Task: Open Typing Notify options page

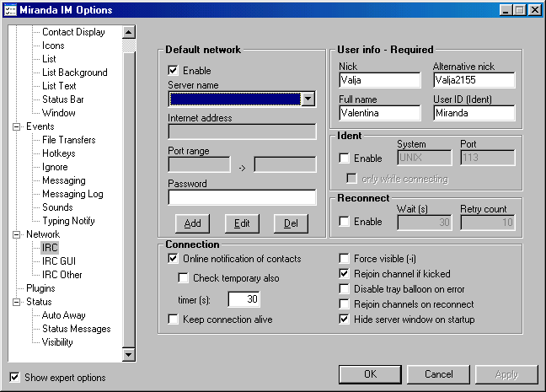Action: click(x=68, y=221)
